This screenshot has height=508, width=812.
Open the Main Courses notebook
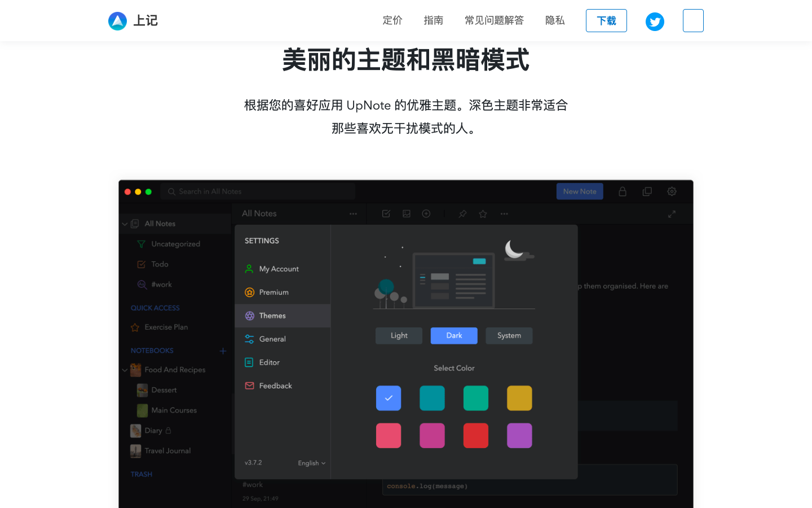click(x=175, y=410)
